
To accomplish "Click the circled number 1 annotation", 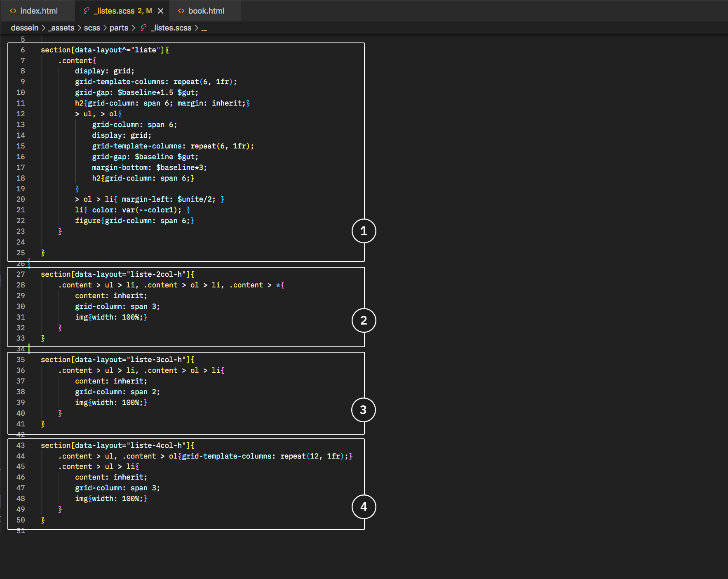I will point(364,231).
